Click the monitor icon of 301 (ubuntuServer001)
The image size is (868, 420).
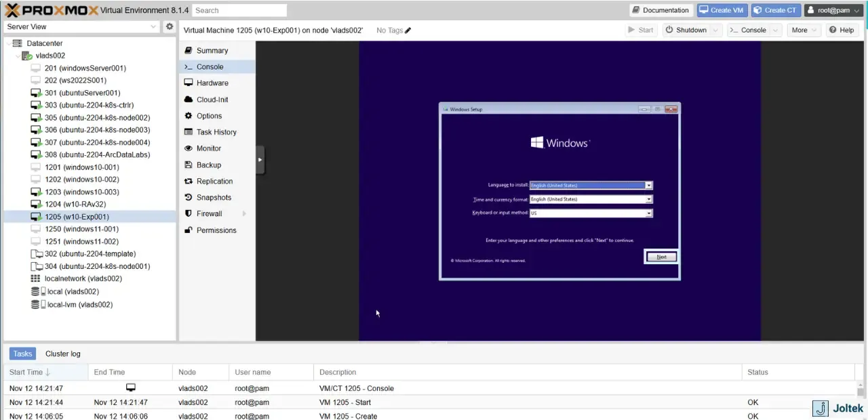pyautogui.click(x=36, y=93)
